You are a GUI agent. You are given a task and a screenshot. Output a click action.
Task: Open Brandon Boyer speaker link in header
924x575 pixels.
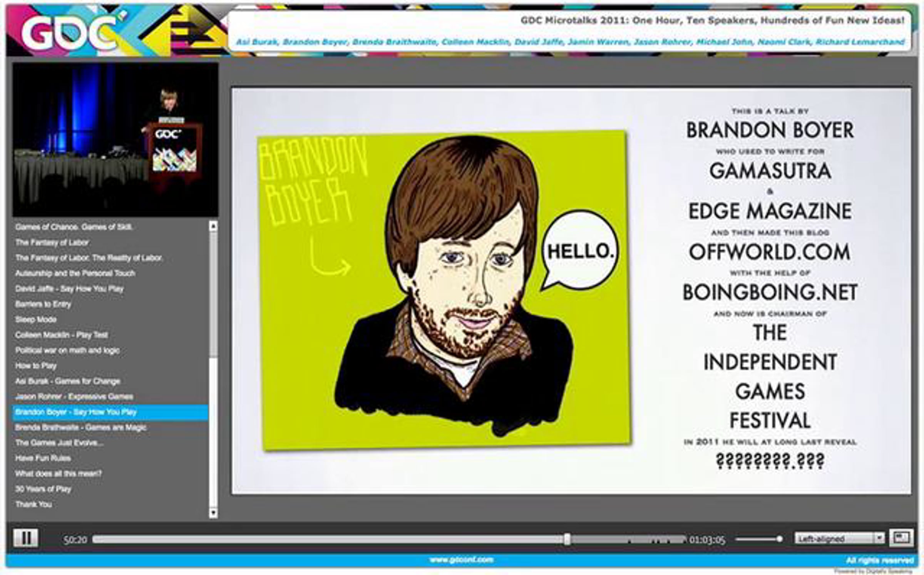click(315, 42)
